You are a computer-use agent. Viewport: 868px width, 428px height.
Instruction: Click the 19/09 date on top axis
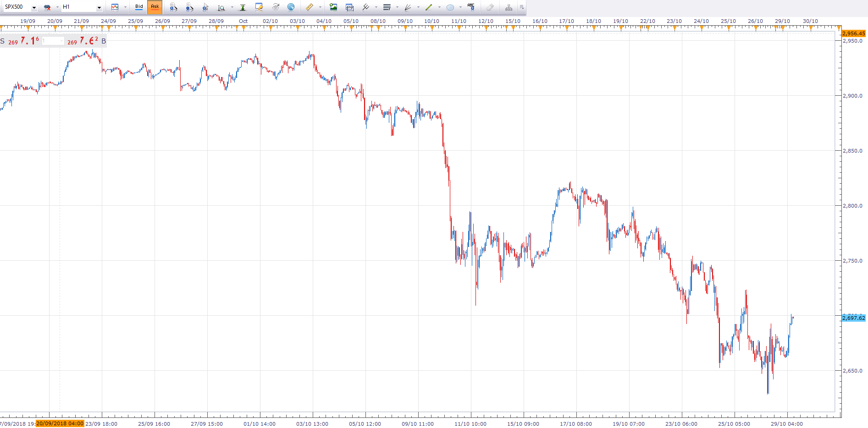[x=28, y=21]
